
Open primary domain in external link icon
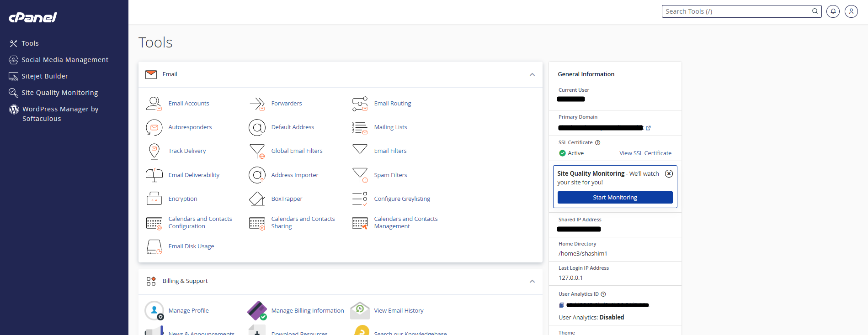[x=648, y=128]
